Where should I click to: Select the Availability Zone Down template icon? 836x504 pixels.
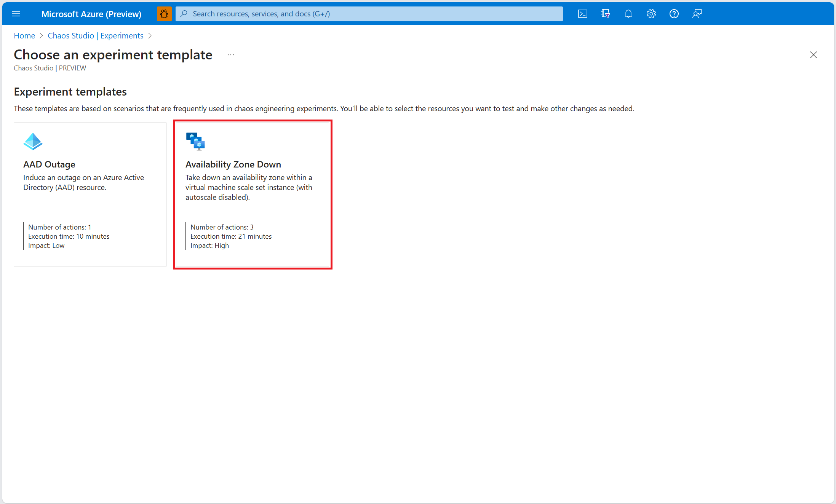(x=195, y=141)
